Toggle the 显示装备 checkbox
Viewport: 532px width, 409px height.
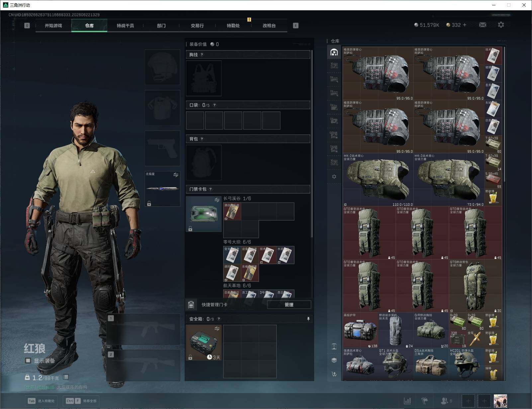(28, 361)
